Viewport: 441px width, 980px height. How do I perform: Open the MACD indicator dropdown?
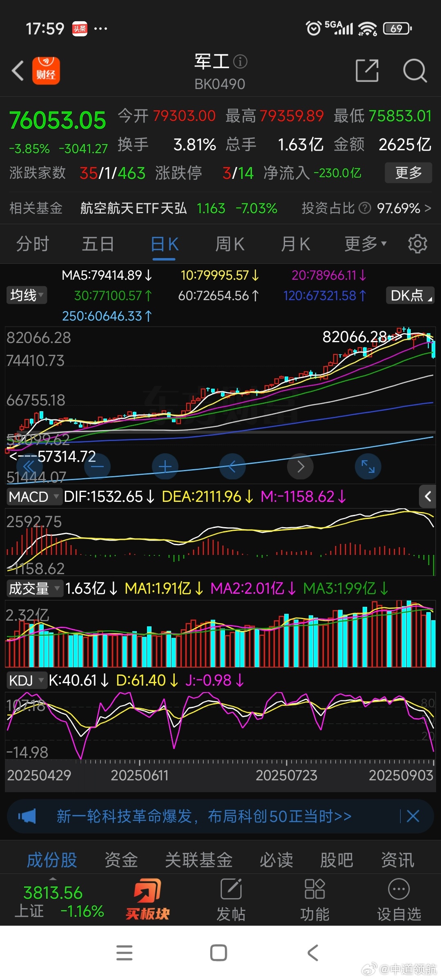pyautogui.click(x=33, y=497)
